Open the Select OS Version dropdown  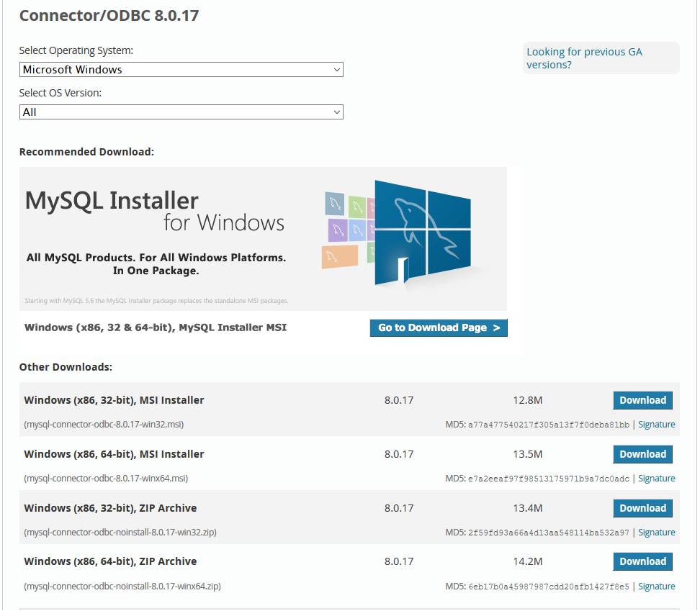click(180, 112)
